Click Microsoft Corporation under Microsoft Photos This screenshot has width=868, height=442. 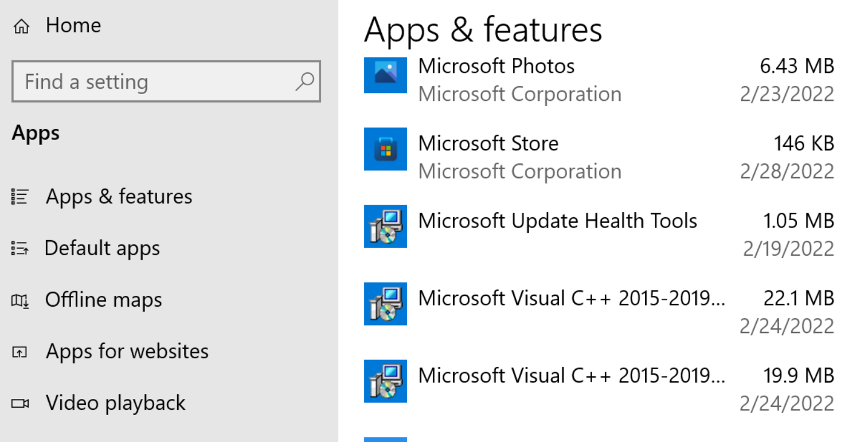click(520, 94)
